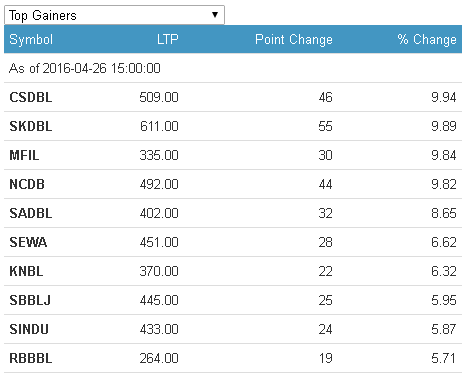Open the NCDB stock symbol
Screen dimensions: 463x377
(x=27, y=184)
